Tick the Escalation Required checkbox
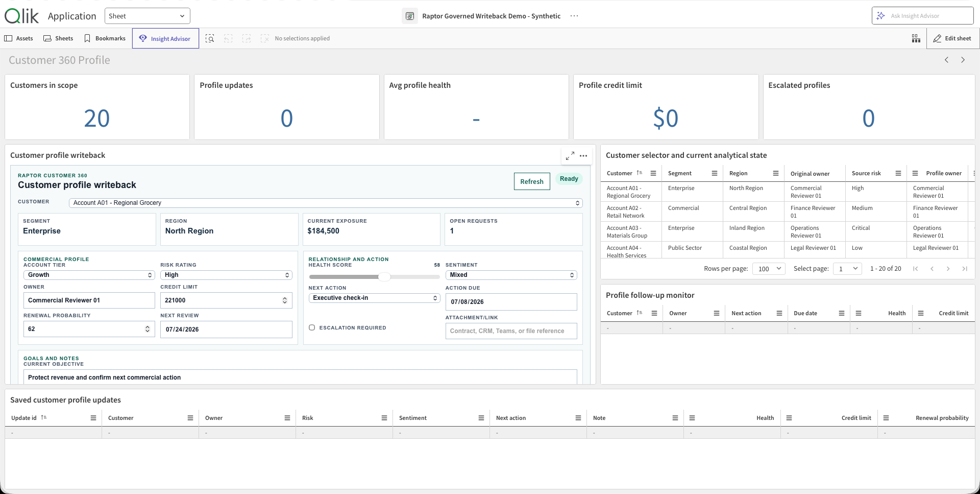980x494 pixels. click(x=312, y=327)
